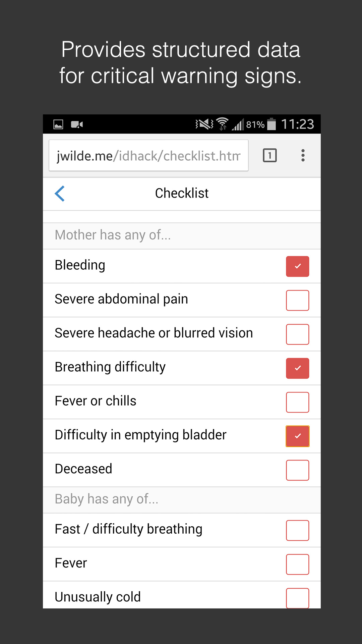The width and height of the screenshot is (362, 644).
Task: Open the browser tab counter icon
Action: (x=269, y=155)
